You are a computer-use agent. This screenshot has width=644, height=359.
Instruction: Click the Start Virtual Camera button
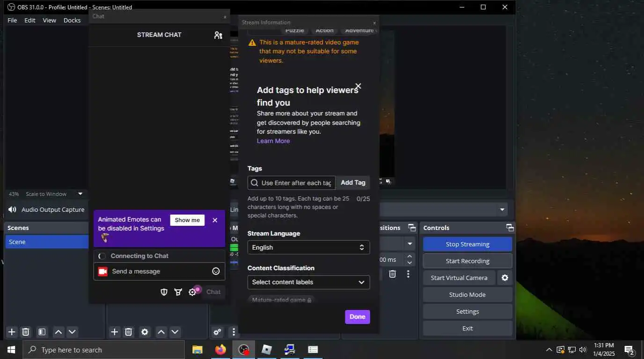click(459, 278)
